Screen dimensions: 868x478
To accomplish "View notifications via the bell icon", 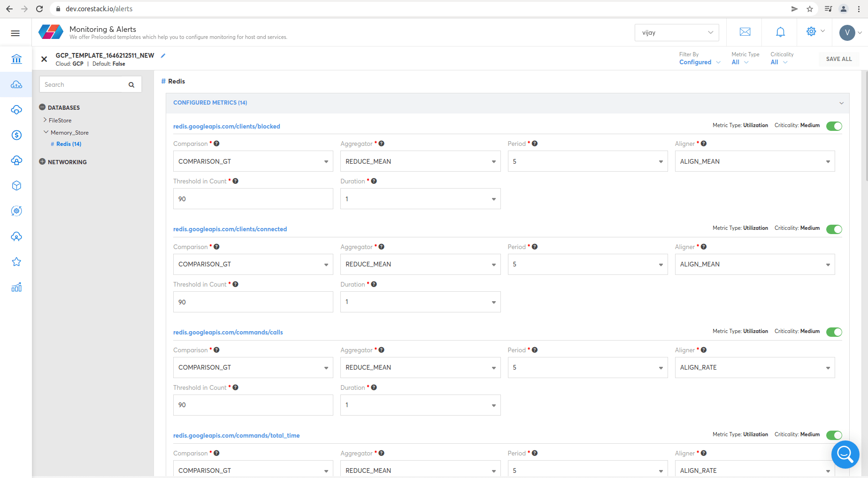I will 780,32.
